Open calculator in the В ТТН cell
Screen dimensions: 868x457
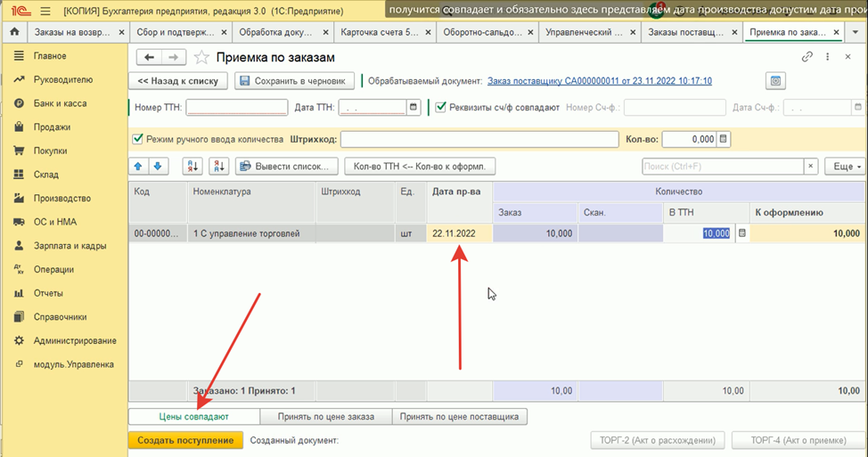pyautogui.click(x=741, y=233)
